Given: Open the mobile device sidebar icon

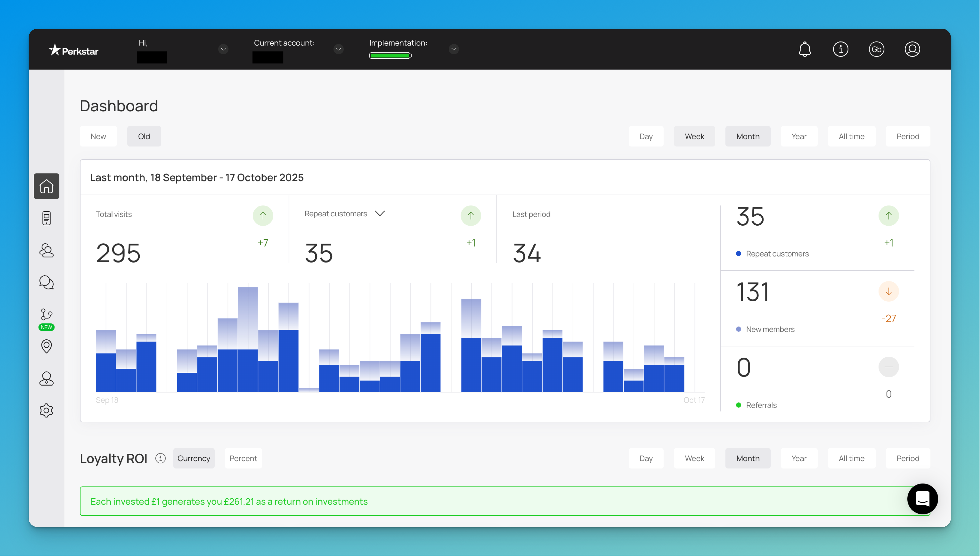Looking at the screenshot, I should [x=46, y=218].
